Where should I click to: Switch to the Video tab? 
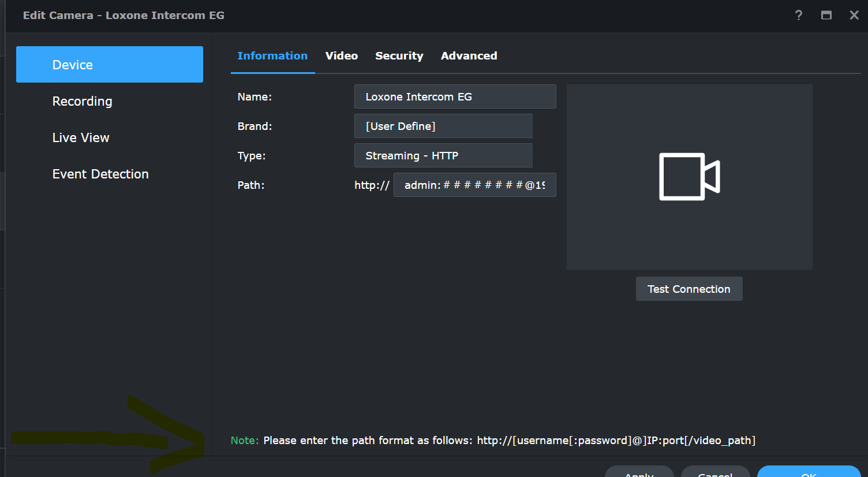coord(342,56)
